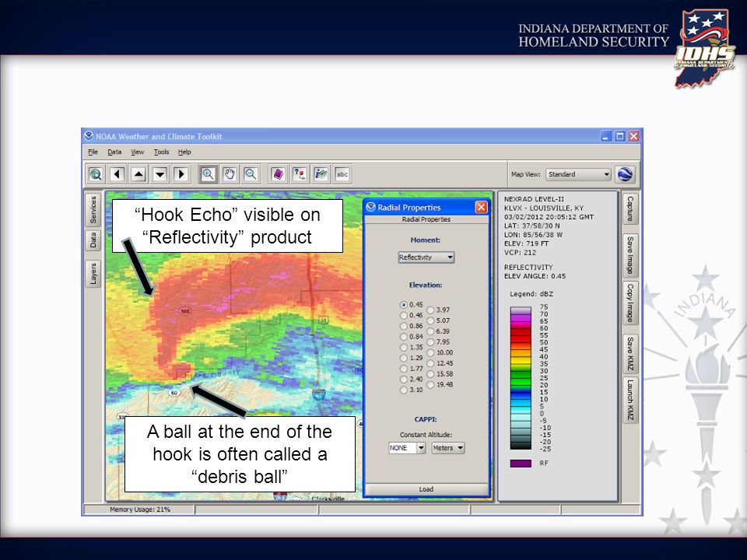
Task: Minimize the NOAA Weather and Climate Toolkit window
Action: point(605,137)
